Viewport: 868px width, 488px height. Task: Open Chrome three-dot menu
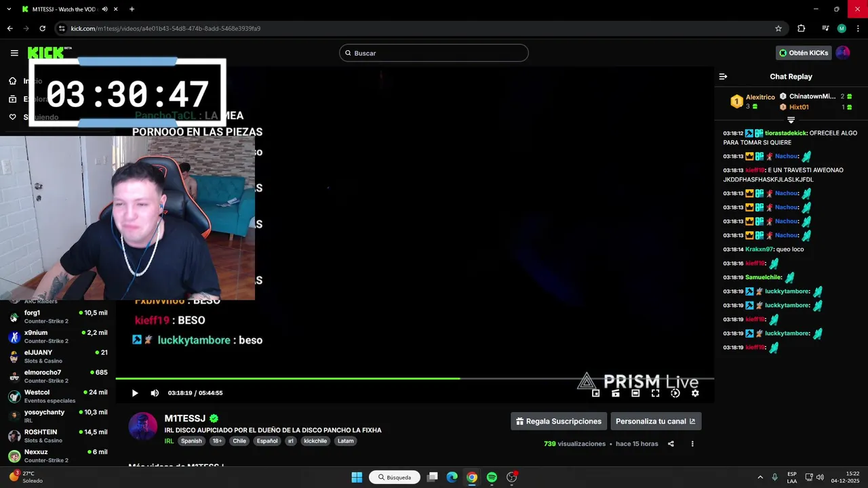[856, 28]
